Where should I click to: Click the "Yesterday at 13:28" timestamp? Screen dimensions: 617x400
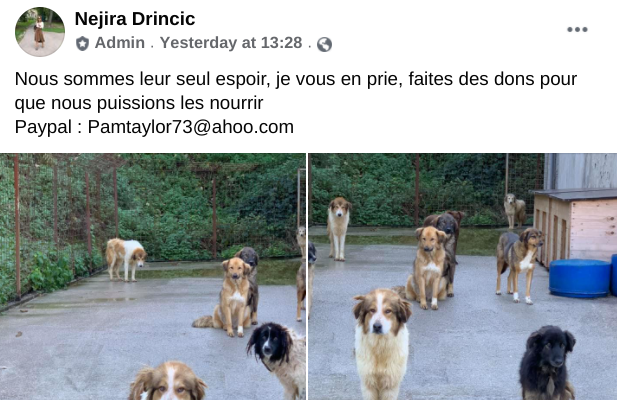coord(231,42)
